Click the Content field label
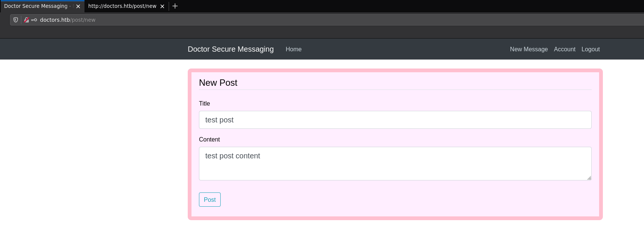The width and height of the screenshot is (644, 231). coord(209,139)
